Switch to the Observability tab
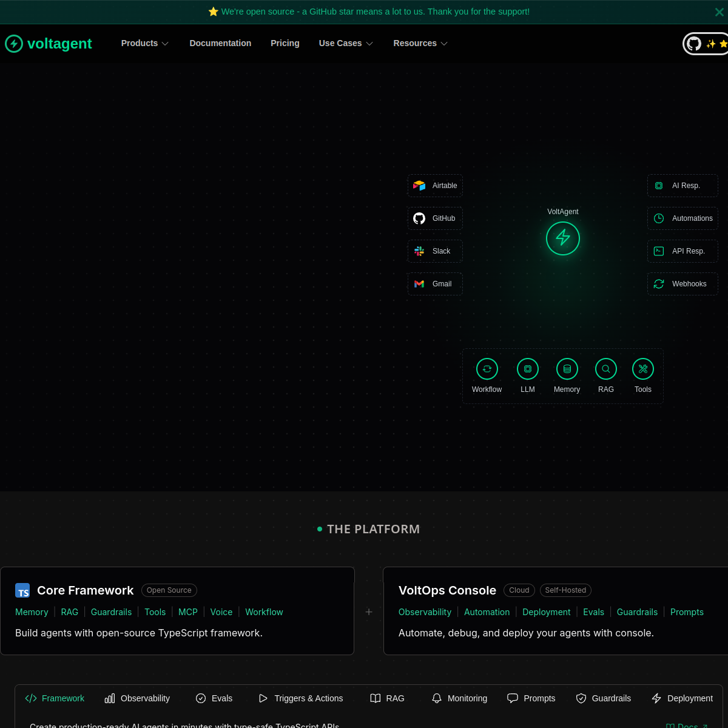728x728 pixels. (x=137, y=698)
